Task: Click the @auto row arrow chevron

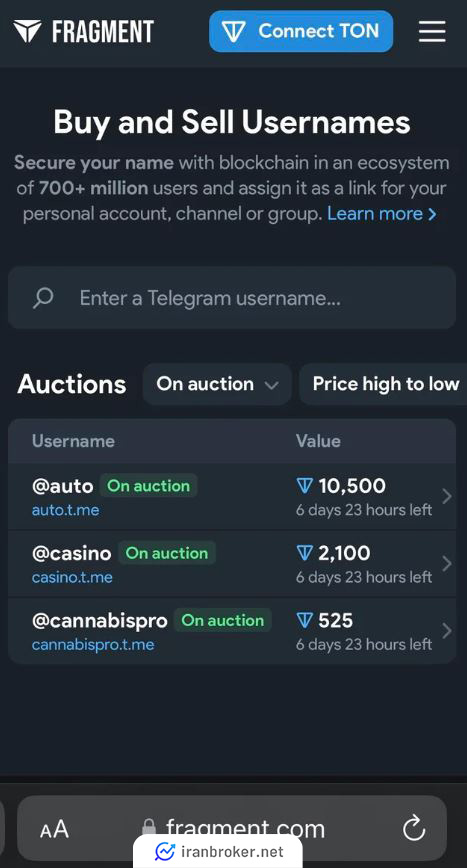Action: tap(447, 497)
